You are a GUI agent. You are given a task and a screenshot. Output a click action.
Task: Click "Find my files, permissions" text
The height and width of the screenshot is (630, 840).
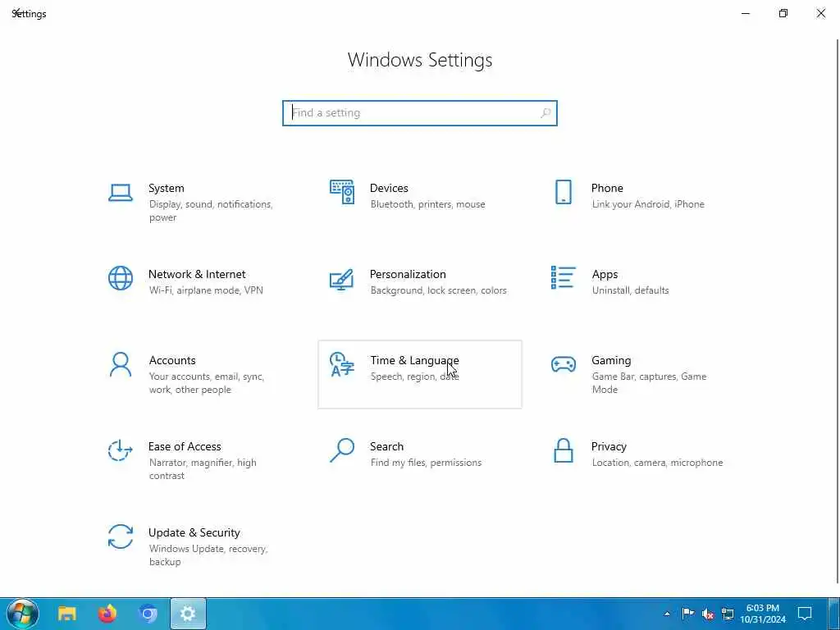coord(426,463)
